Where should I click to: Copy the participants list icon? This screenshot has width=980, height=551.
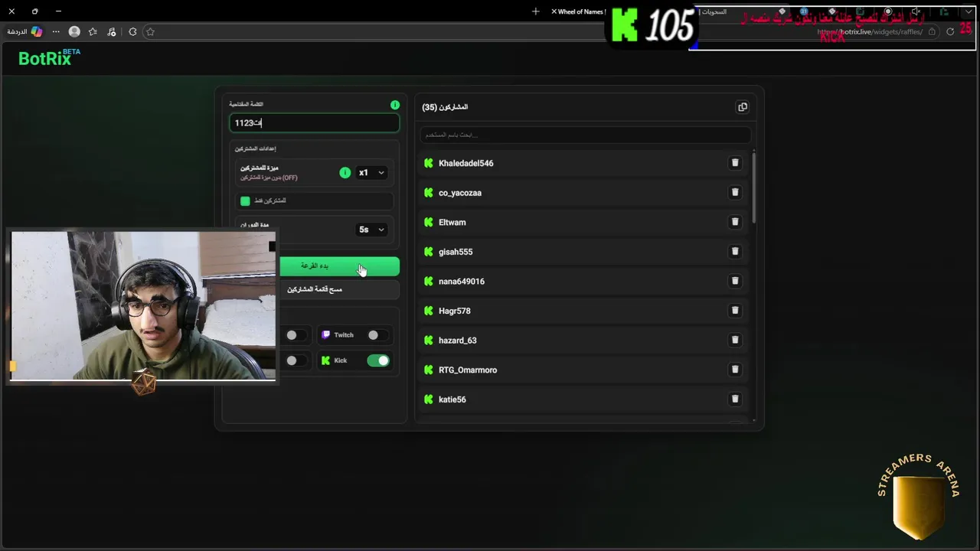coord(743,107)
